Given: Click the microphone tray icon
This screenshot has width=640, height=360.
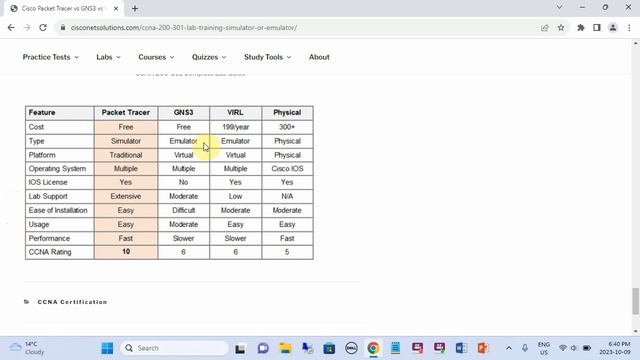Looking at the screenshot, I should 525,348.
